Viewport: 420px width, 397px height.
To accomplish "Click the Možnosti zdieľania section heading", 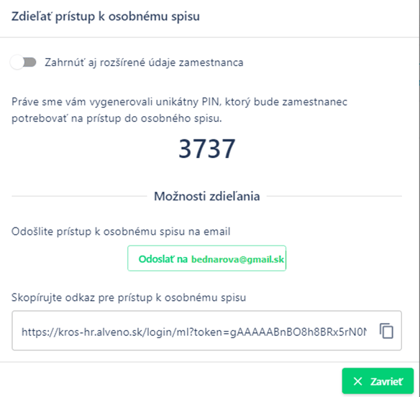I will click(x=207, y=196).
